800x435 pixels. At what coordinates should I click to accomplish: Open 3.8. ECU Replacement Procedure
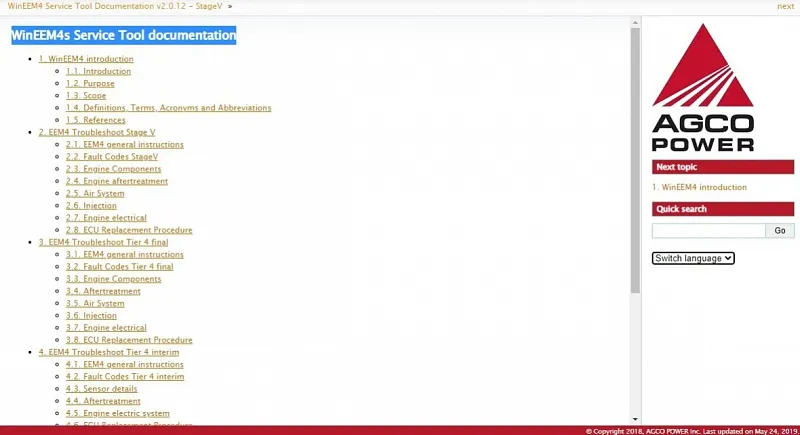(129, 340)
